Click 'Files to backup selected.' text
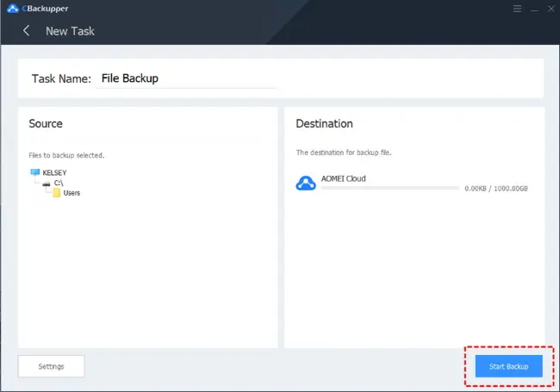This screenshot has width=560, height=392. click(66, 155)
